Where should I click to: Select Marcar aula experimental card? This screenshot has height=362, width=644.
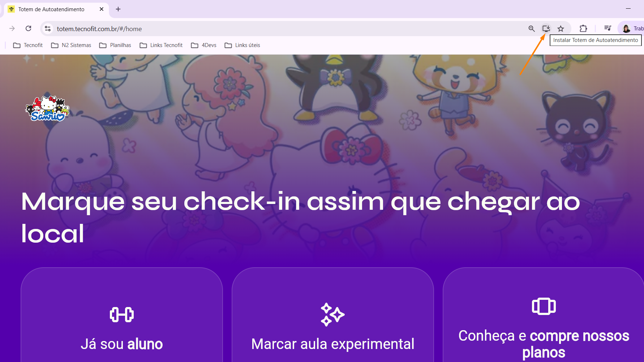tap(333, 315)
